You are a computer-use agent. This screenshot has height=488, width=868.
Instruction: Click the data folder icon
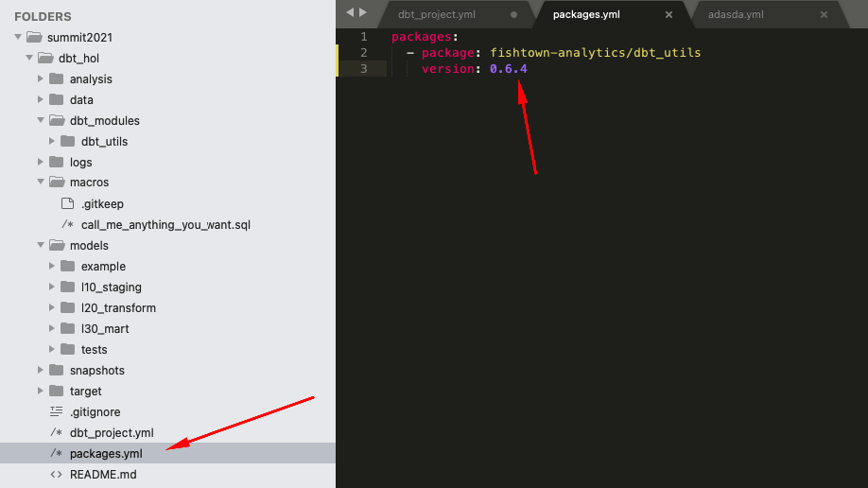click(57, 99)
